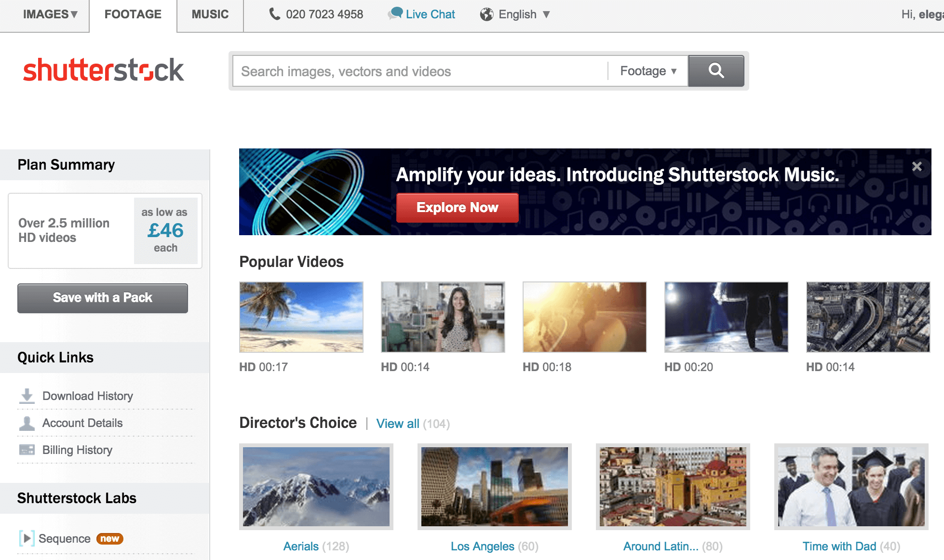
Task: Open the Aerials collection thumbnail
Action: 316,487
